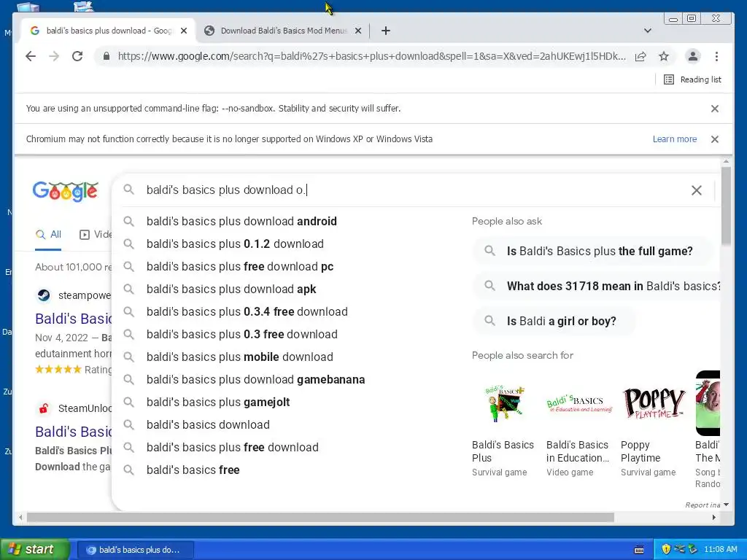This screenshot has height=560, width=747.
Task: Click the Chromium taskbar button
Action: (x=135, y=550)
